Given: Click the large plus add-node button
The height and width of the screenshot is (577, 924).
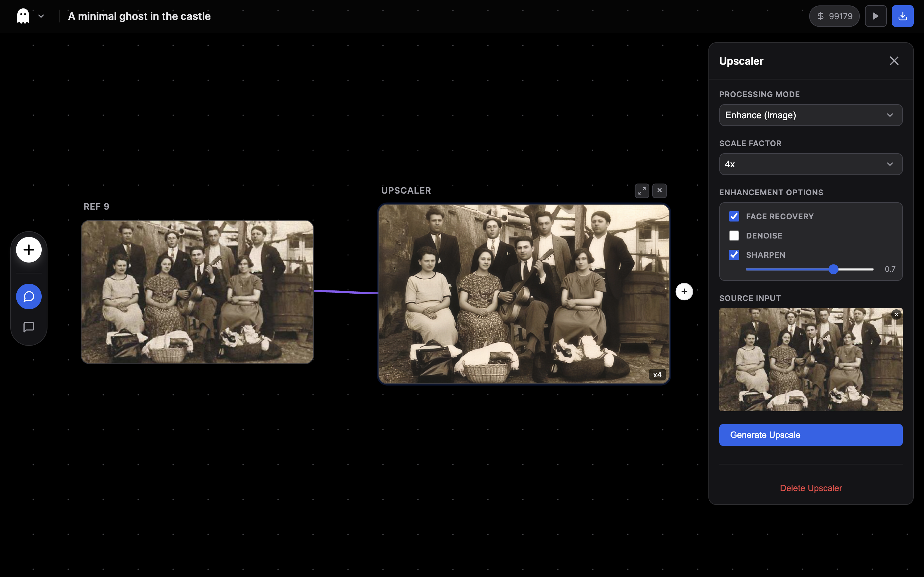Looking at the screenshot, I should [29, 250].
